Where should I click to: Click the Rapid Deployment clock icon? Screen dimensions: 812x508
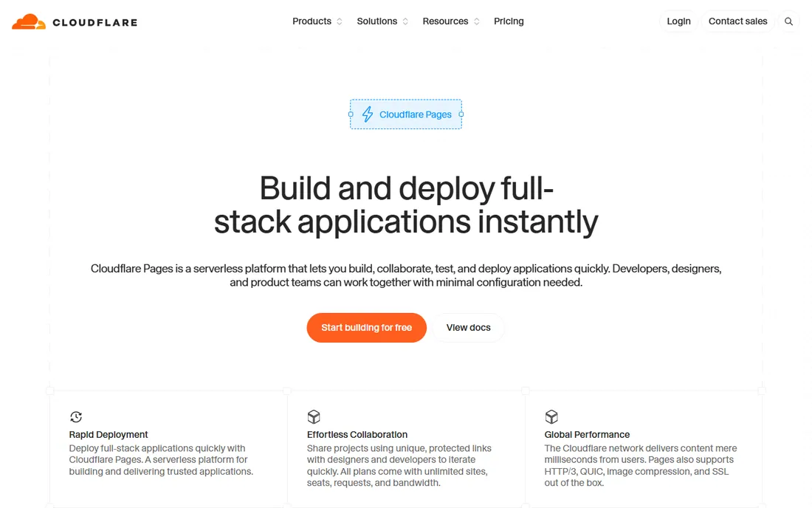pyautogui.click(x=76, y=417)
